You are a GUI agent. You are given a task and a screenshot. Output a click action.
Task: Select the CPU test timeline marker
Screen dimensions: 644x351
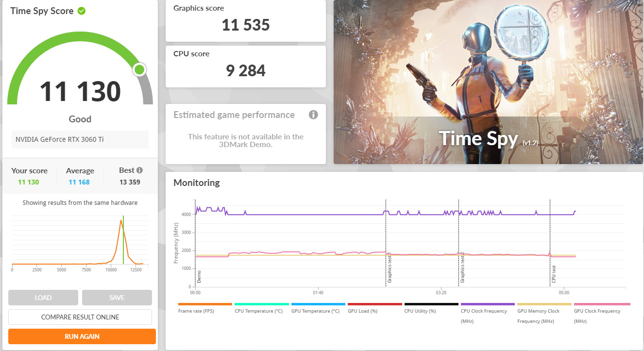tap(553, 274)
